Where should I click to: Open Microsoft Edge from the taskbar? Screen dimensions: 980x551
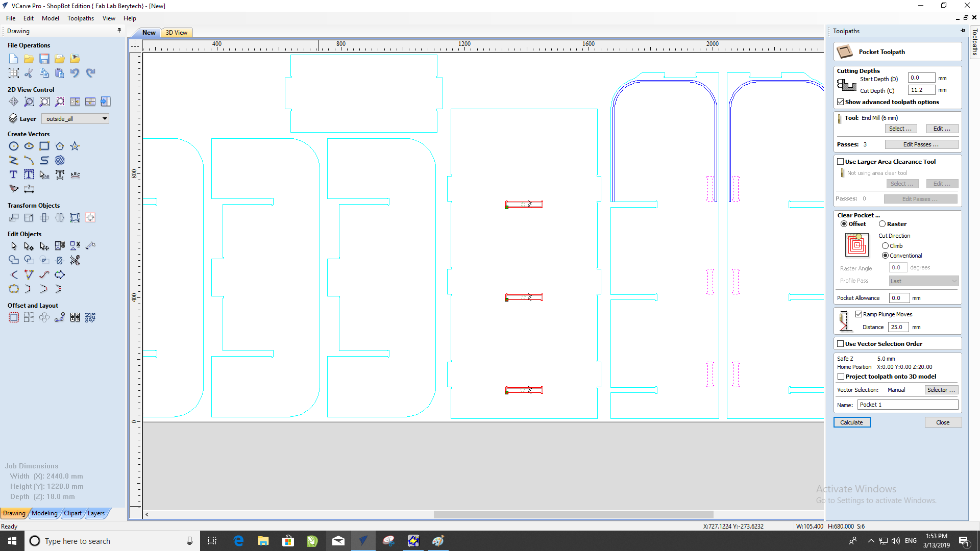[x=238, y=541]
